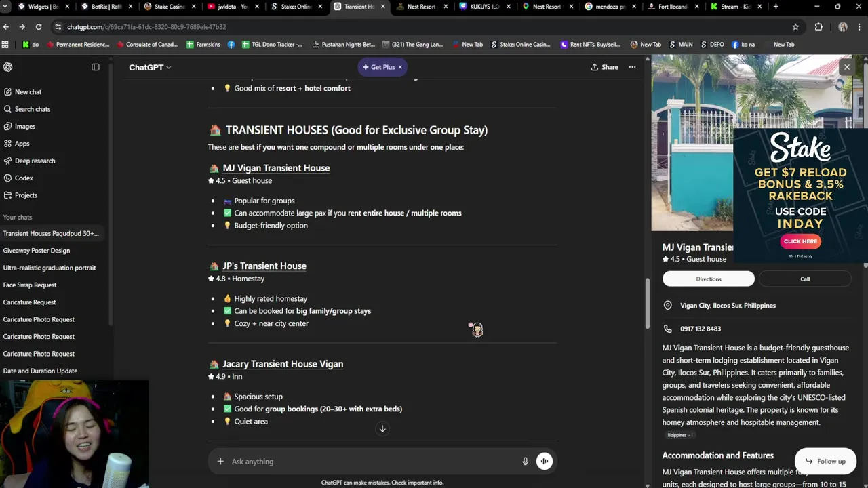Screen dimensions: 868x488
Task: Switch to the Fort Ilocandia browser tab
Action: coord(673,7)
